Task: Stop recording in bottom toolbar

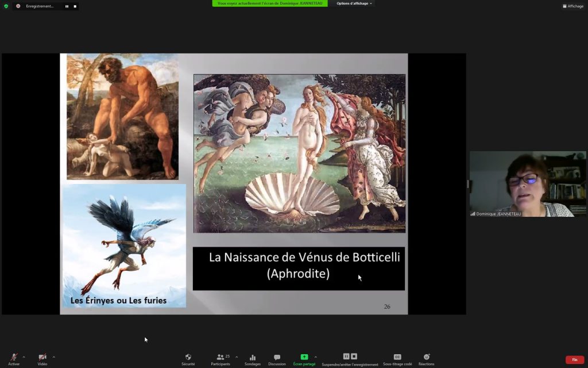Action: pos(354,356)
